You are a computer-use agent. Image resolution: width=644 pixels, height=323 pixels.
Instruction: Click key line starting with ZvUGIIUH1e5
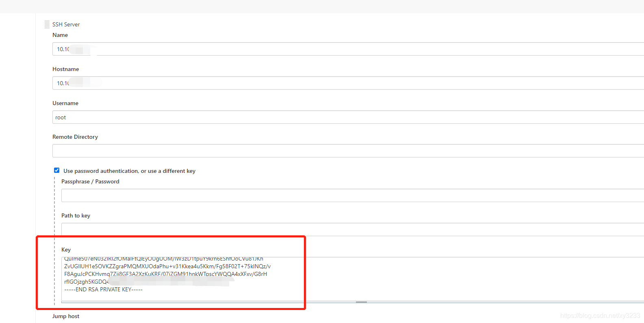pos(167,266)
